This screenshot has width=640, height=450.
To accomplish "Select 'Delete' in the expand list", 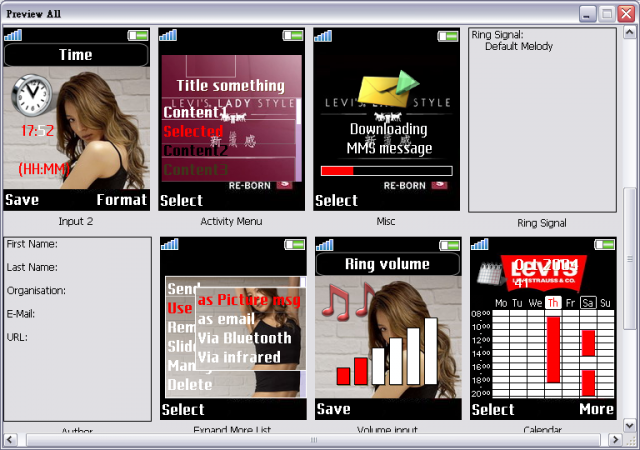I will pos(190,385).
